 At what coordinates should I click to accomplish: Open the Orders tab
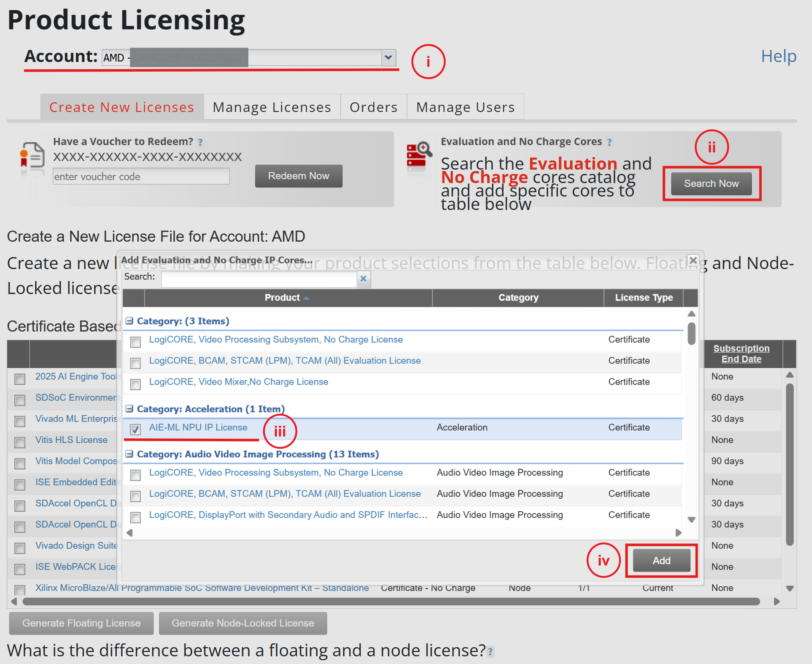pos(373,108)
